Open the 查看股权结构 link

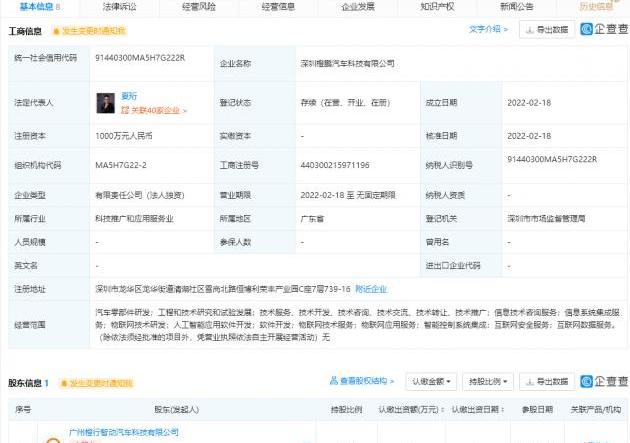pos(362,381)
